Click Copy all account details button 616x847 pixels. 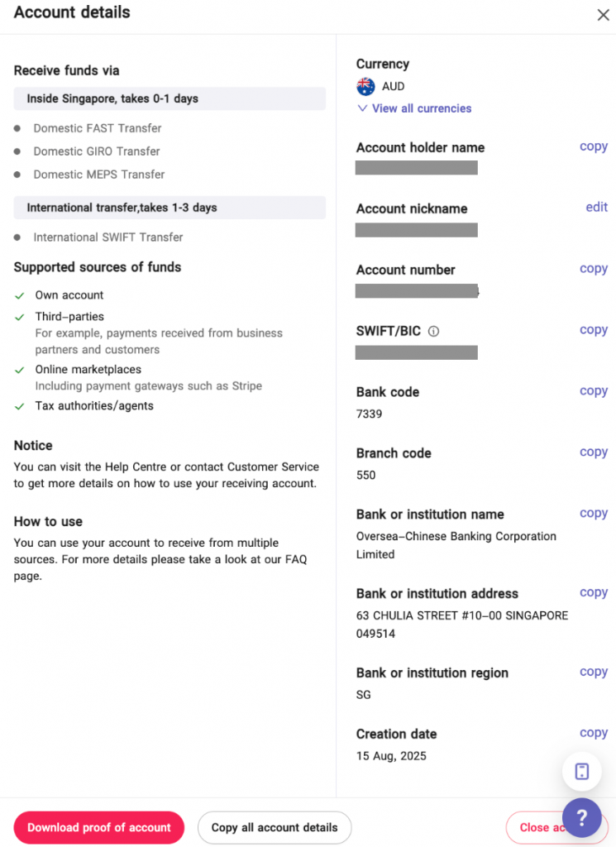click(x=275, y=827)
